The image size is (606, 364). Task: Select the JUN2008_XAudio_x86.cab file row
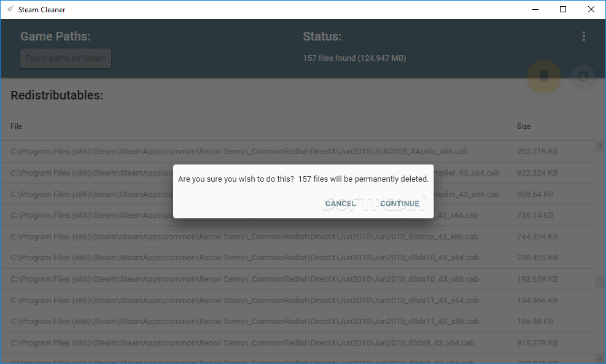[x=298, y=152]
